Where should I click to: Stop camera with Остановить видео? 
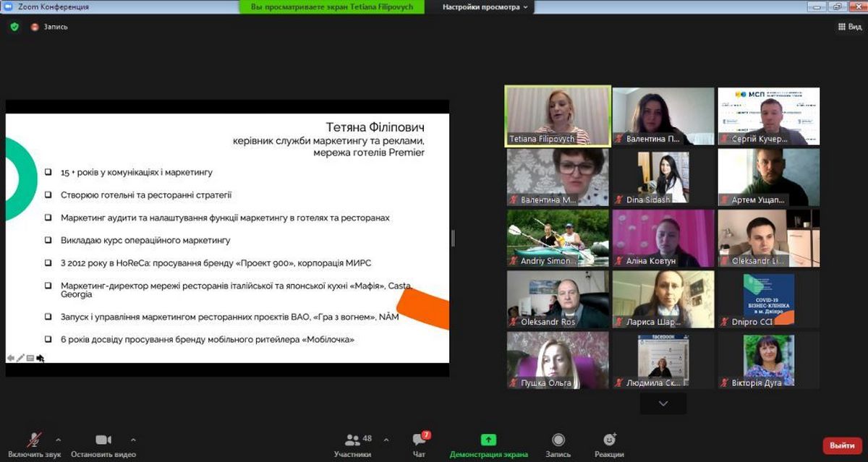coord(103,444)
